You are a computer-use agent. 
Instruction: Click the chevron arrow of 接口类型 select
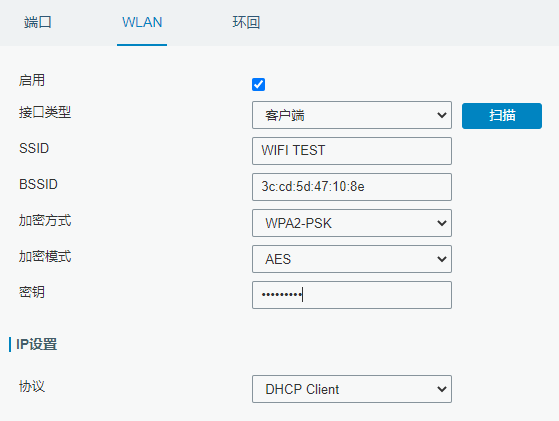click(442, 115)
